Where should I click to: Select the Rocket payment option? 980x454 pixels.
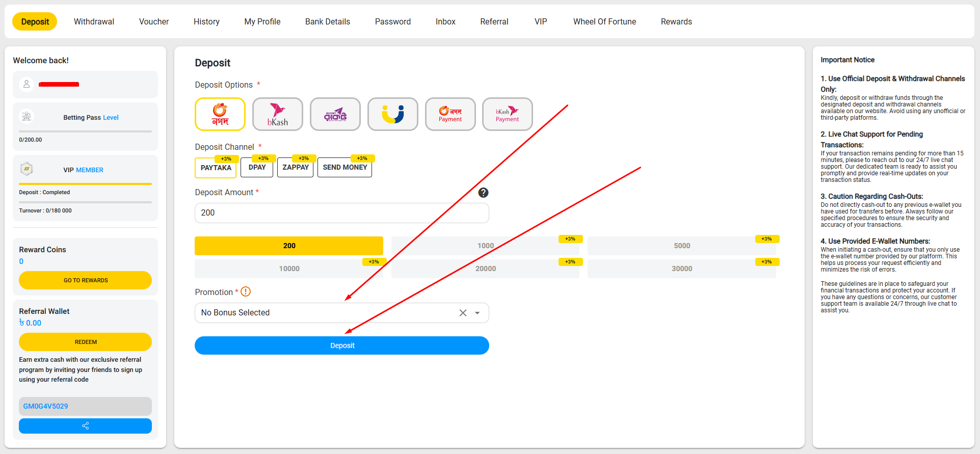335,114
